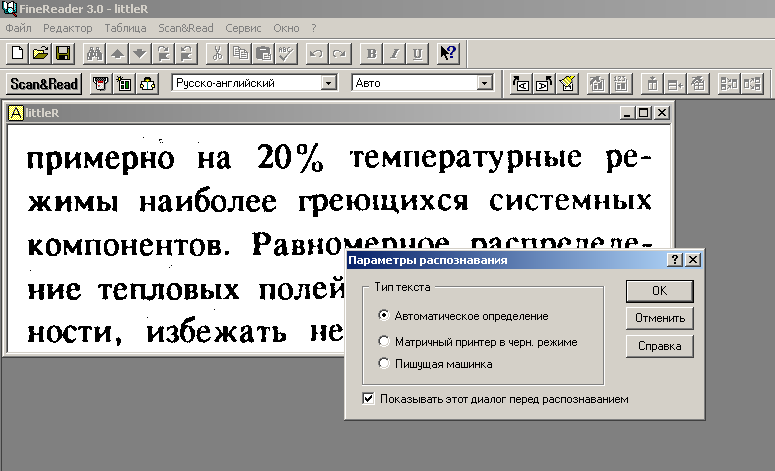The width and height of the screenshot is (775, 471).
Task: Click OK in Параметры распознавания dialog
Action: 659,291
